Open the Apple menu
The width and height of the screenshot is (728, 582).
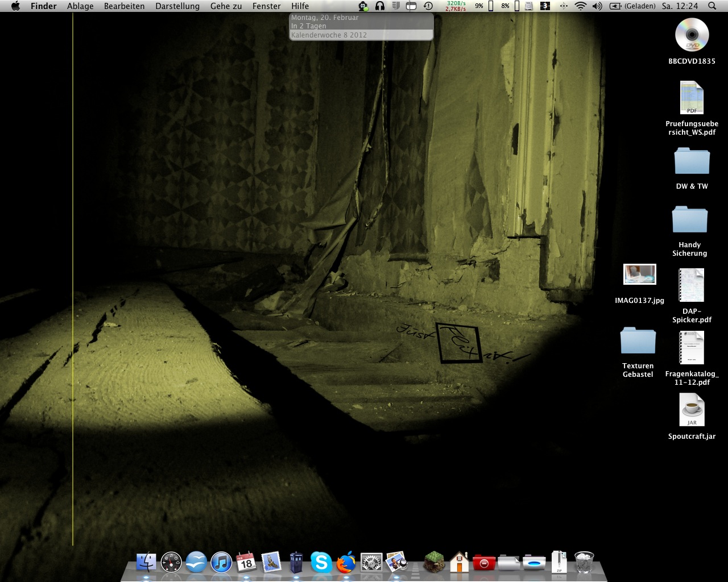click(15, 6)
